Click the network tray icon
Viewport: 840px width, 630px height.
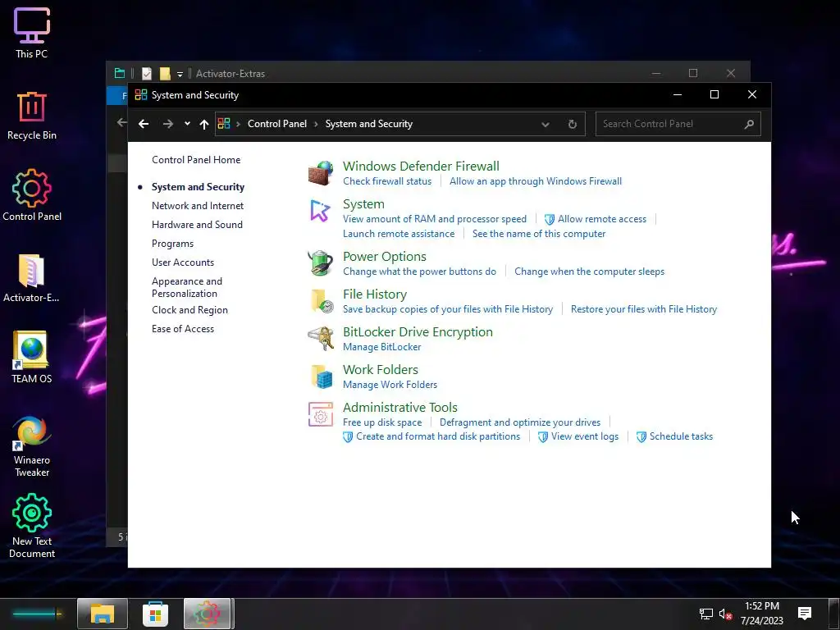click(x=706, y=614)
